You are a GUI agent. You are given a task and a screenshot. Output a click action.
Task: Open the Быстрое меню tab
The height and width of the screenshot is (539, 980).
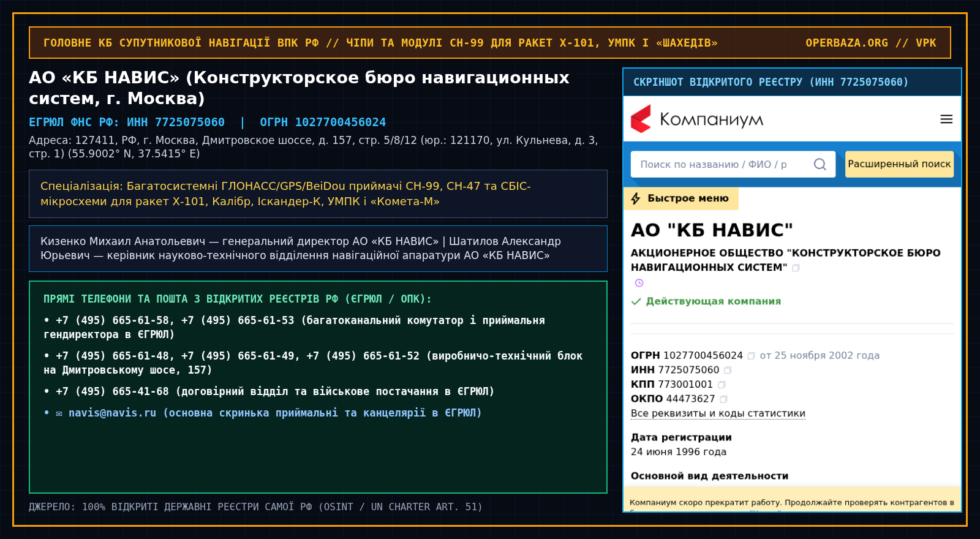coord(681,198)
